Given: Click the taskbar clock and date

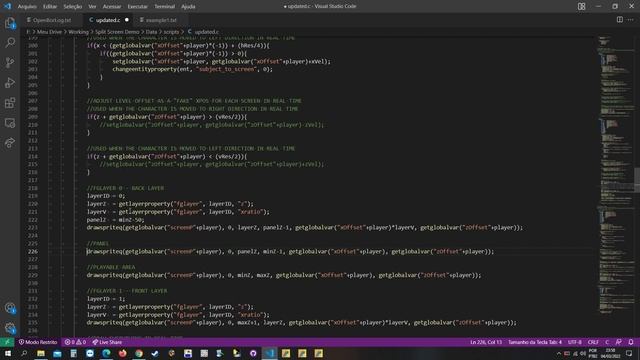Looking at the screenshot, I should 611,353.
